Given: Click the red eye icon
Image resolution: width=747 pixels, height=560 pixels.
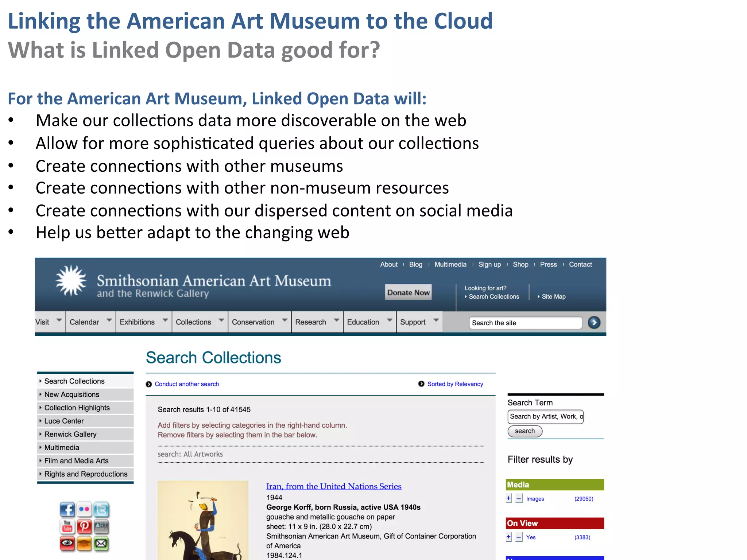Looking at the screenshot, I should tap(67, 544).
